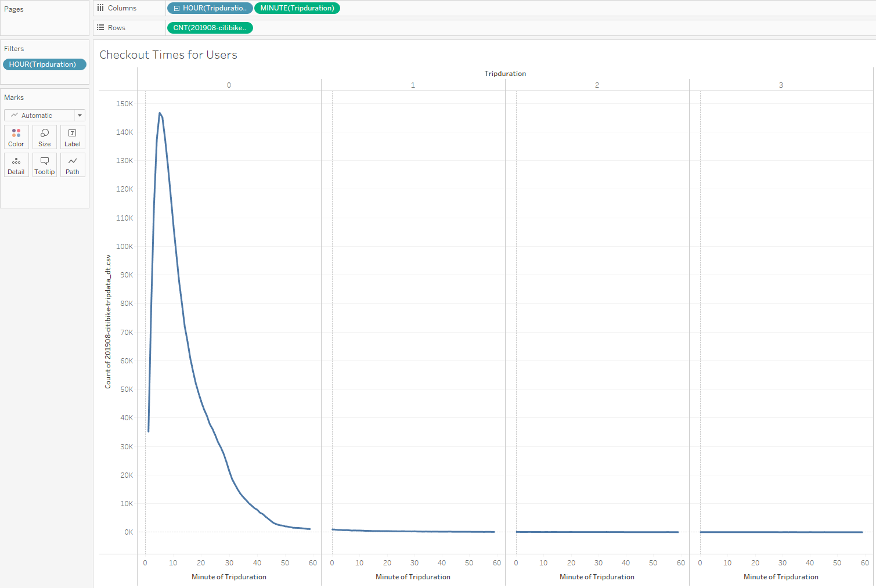Click the peak of the blue trend line
This screenshot has width=876, height=588.
click(161, 114)
